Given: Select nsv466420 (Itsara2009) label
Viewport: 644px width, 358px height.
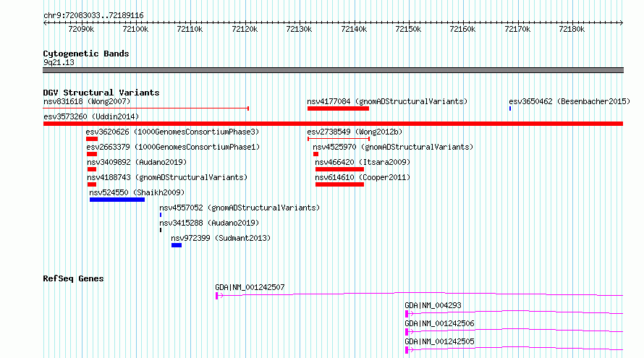Looking at the screenshot, I should click(363, 162).
